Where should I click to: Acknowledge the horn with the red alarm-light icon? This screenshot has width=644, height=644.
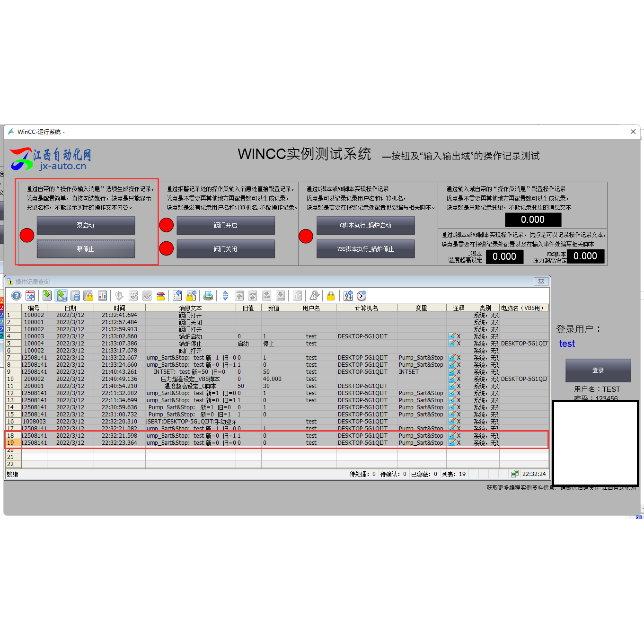pos(161,296)
